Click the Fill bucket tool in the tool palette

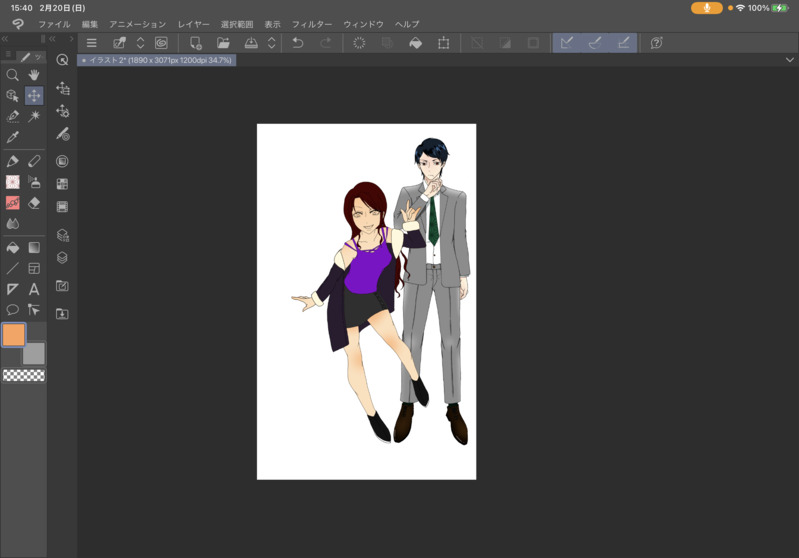coord(12,247)
